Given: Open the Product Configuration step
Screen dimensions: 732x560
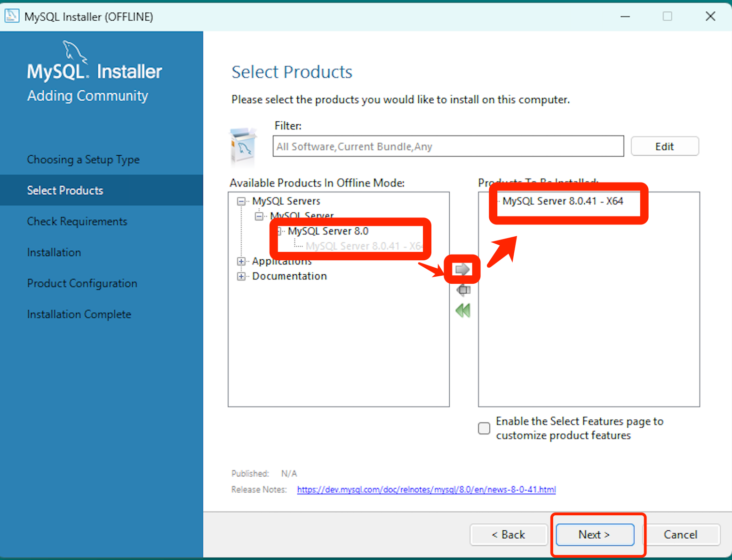Looking at the screenshot, I should tap(82, 283).
